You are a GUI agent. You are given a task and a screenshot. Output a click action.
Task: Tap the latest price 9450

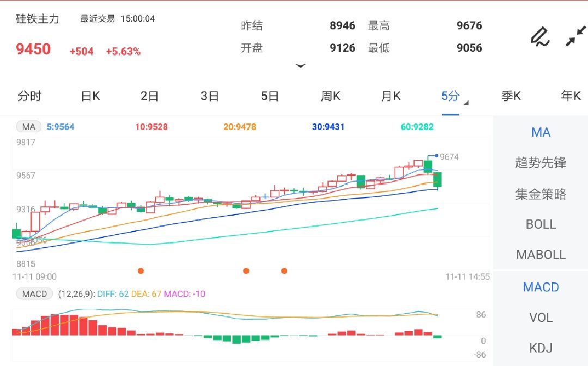coord(33,49)
